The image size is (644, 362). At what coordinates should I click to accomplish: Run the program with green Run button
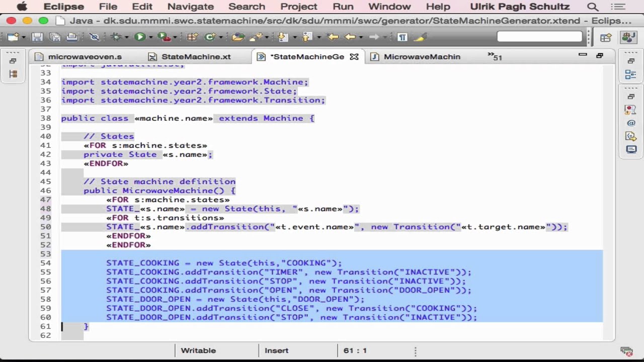140,37
